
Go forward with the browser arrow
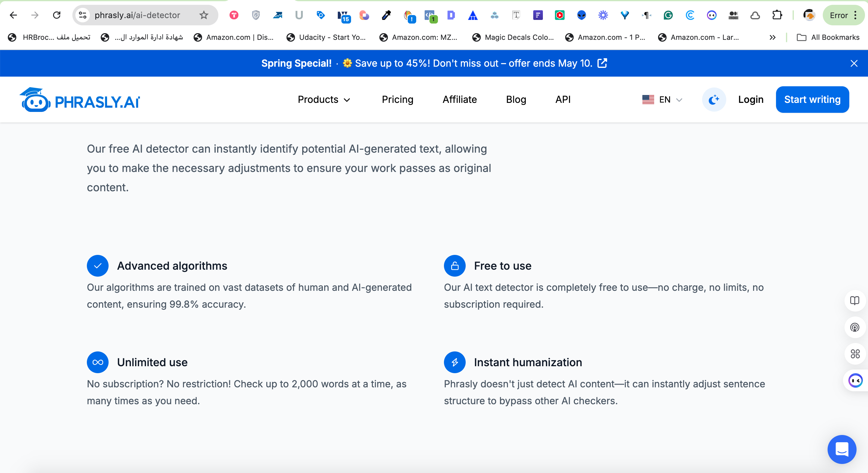tap(35, 15)
